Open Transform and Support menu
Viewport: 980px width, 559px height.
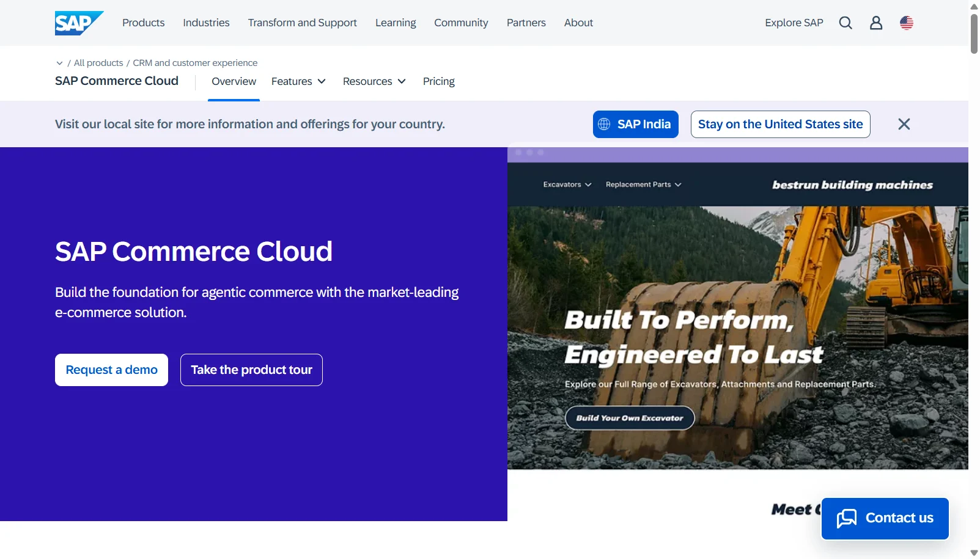[x=302, y=23]
